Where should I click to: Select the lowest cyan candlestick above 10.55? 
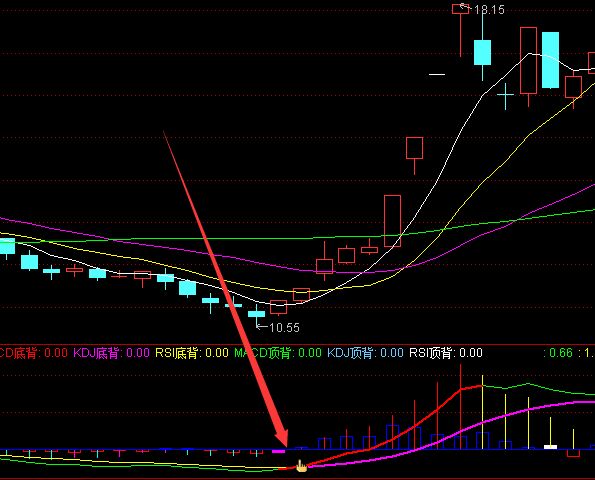tap(257, 313)
